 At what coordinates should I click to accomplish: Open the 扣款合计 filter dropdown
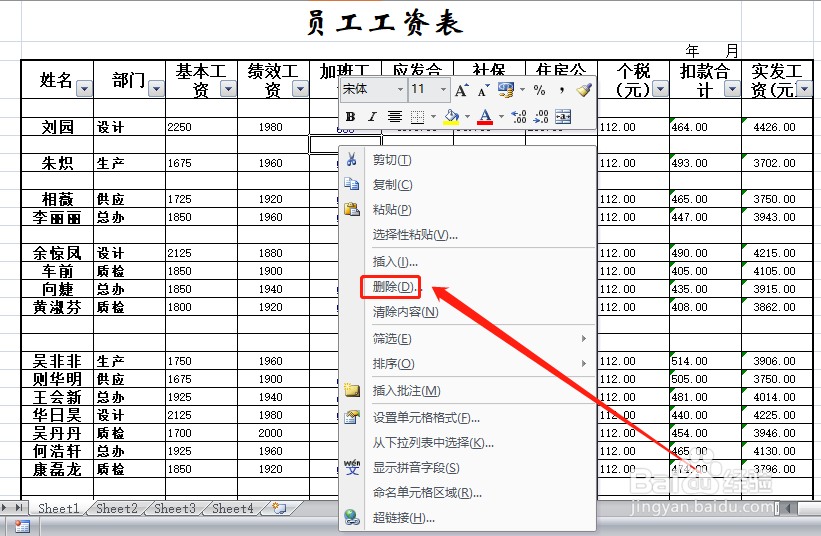click(733, 88)
